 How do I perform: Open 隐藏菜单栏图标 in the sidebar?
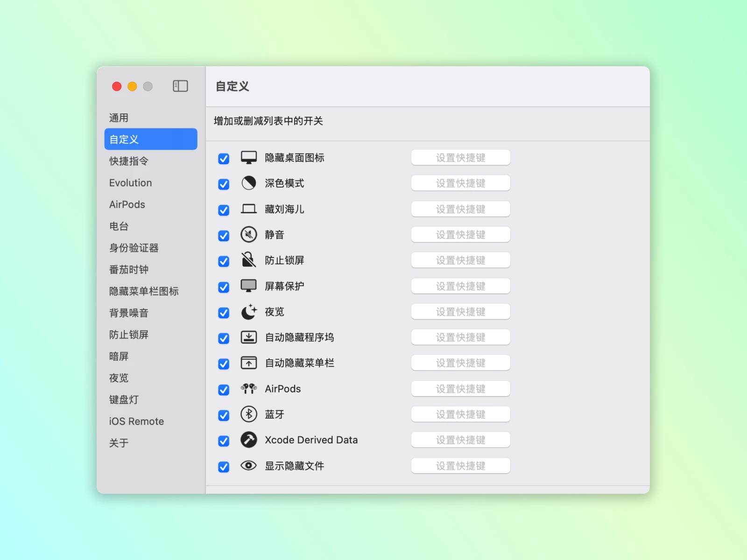pyautogui.click(x=151, y=291)
